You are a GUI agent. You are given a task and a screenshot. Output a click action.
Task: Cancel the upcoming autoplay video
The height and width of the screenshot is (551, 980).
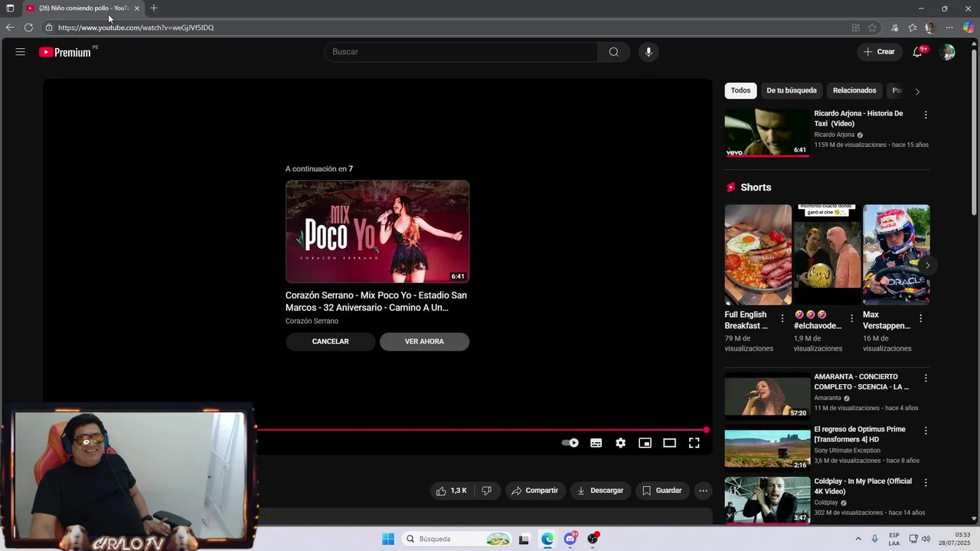coord(330,341)
